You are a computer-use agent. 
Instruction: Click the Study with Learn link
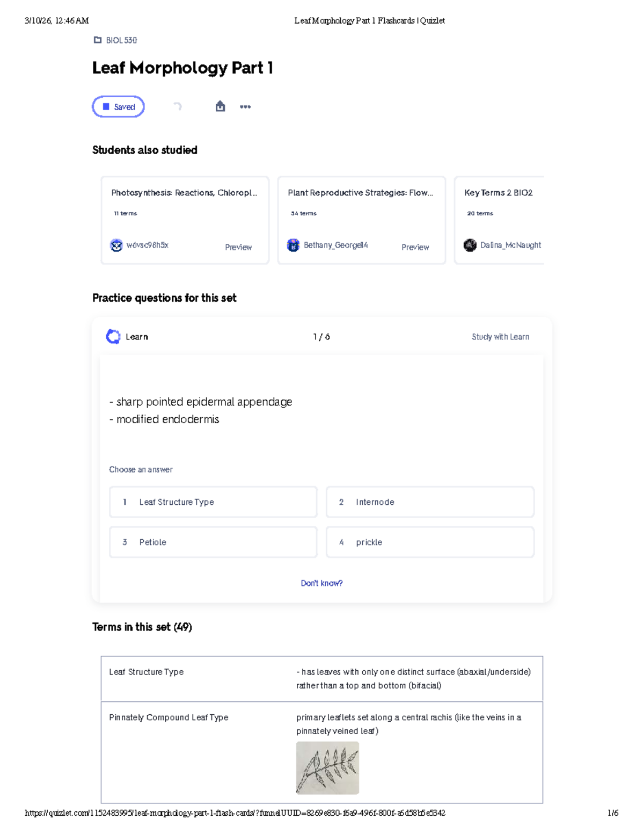point(500,337)
